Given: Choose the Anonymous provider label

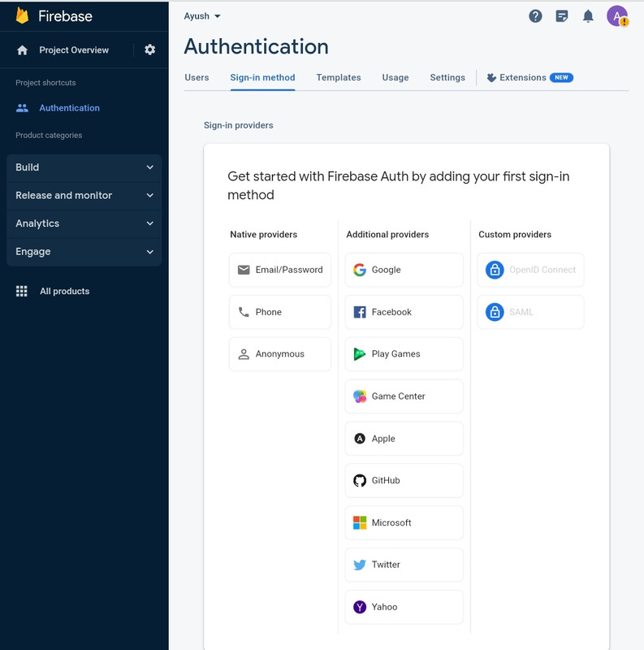Looking at the screenshot, I should (279, 354).
